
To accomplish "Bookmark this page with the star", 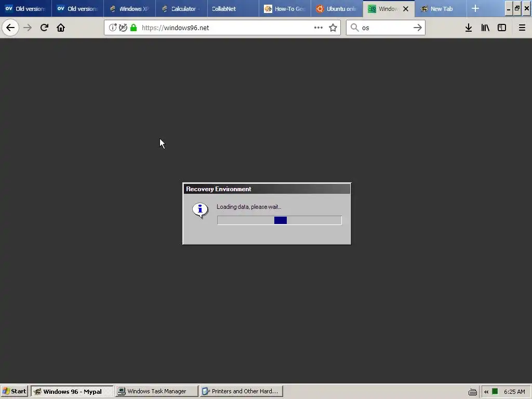I will pos(333,28).
